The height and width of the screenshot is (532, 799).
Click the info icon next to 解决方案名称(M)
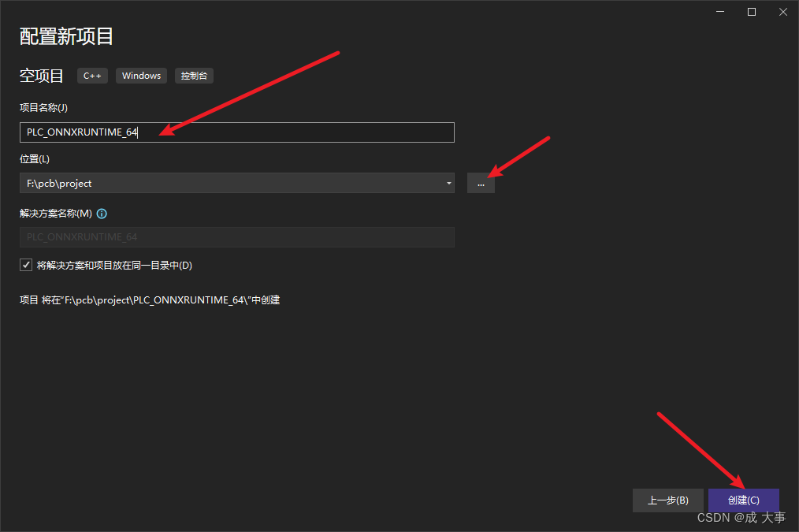pyautogui.click(x=102, y=213)
